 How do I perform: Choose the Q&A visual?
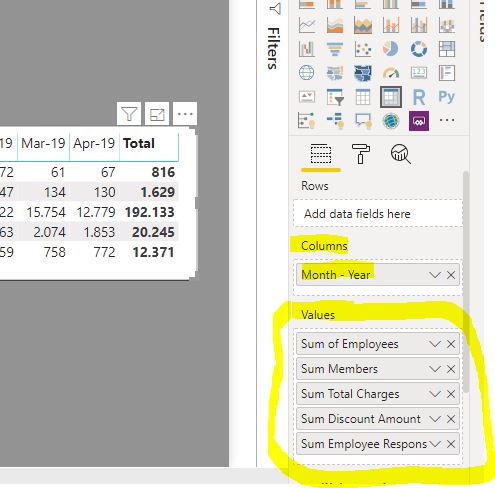pyautogui.click(x=363, y=120)
